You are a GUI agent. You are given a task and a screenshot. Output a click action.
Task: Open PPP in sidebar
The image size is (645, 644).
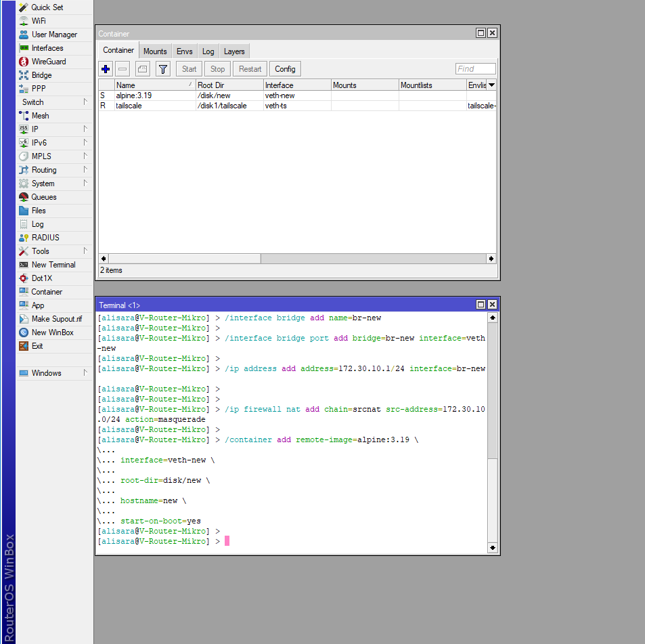54,89
